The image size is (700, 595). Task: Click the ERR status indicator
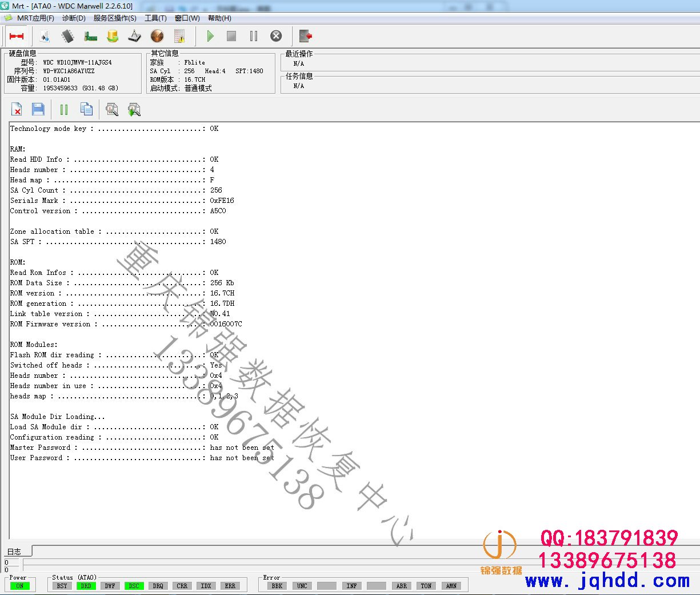[x=230, y=586]
